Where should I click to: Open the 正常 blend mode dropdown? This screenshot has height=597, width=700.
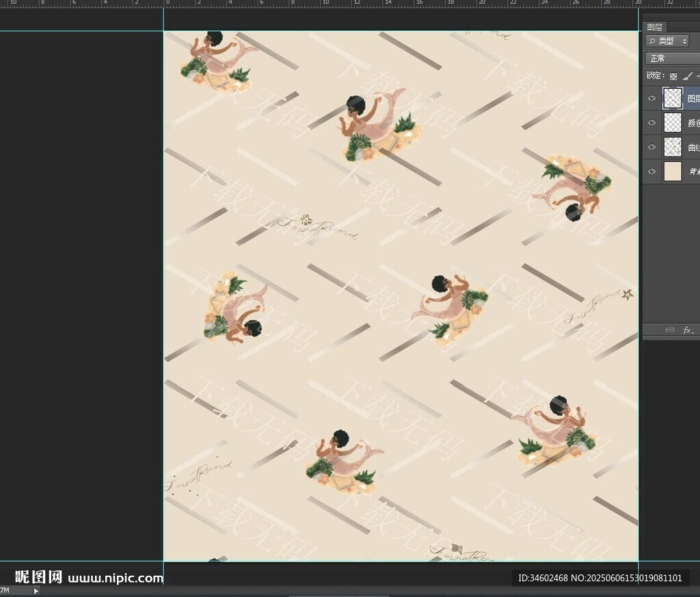pyautogui.click(x=673, y=59)
